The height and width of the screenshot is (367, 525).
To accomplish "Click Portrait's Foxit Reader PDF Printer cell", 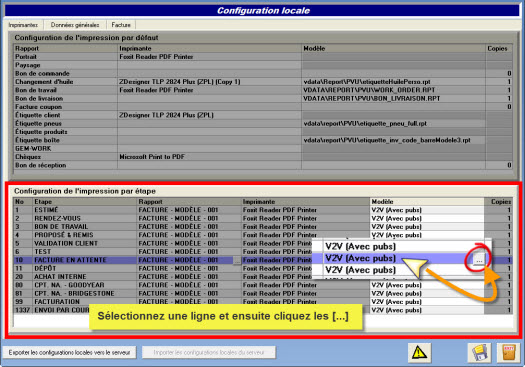I will click(209, 57).
